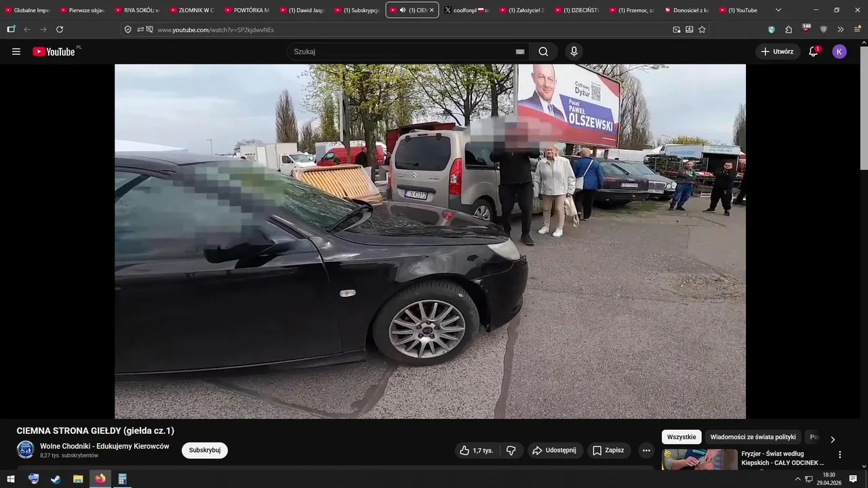Viewport: 868px width, 488px height.
Task: Switch to the "POWTÓRKA M" tab
Action: (248, 10)
